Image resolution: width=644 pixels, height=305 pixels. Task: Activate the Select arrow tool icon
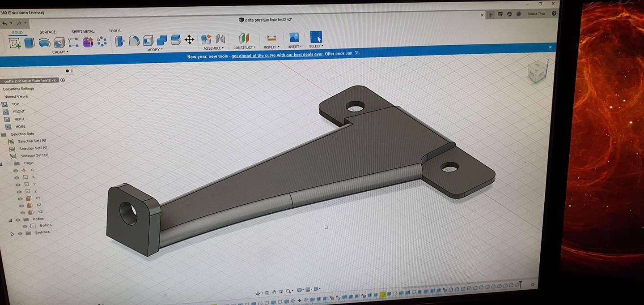(x=316, y=37)
